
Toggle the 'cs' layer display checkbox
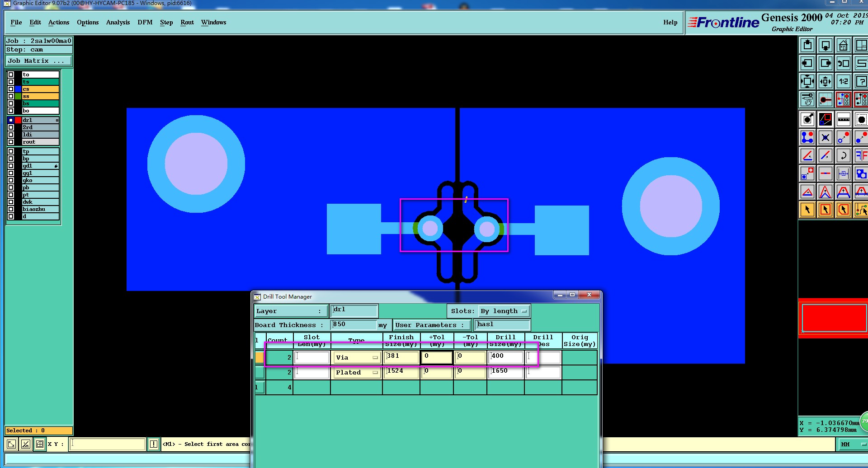click(11, 89)
